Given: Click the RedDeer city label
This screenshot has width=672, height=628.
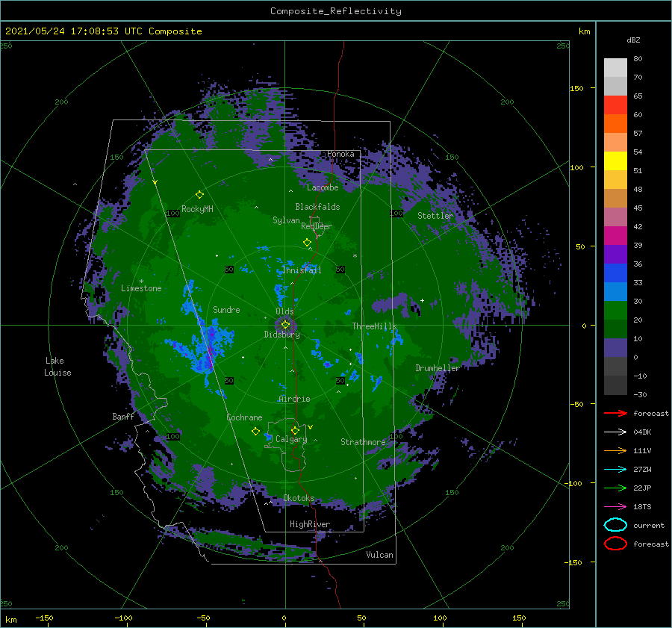Looking at the screenshot, I should coord(317,226).
